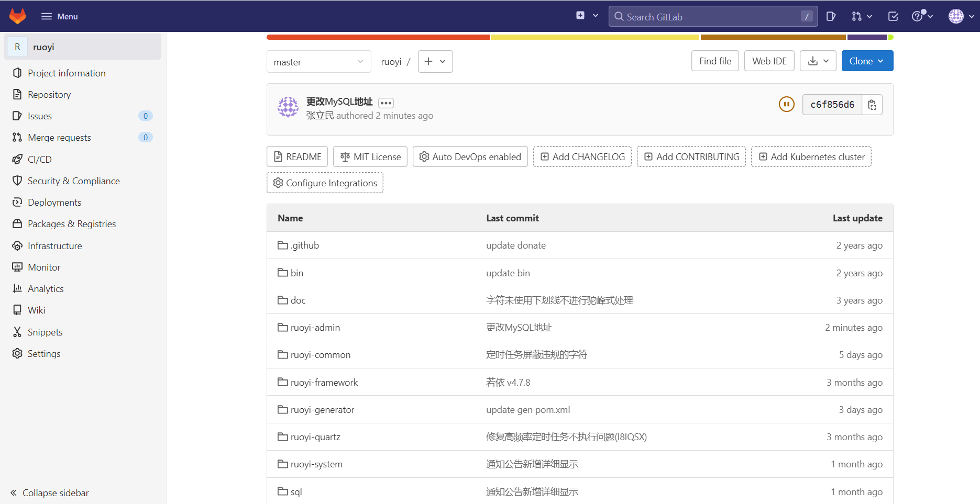
Task: Collapse the sidebar
Action: click(50, 492)
